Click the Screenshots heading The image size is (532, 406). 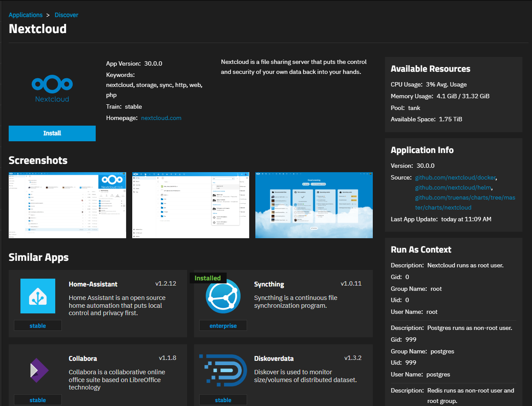click(x=38, y=160)
